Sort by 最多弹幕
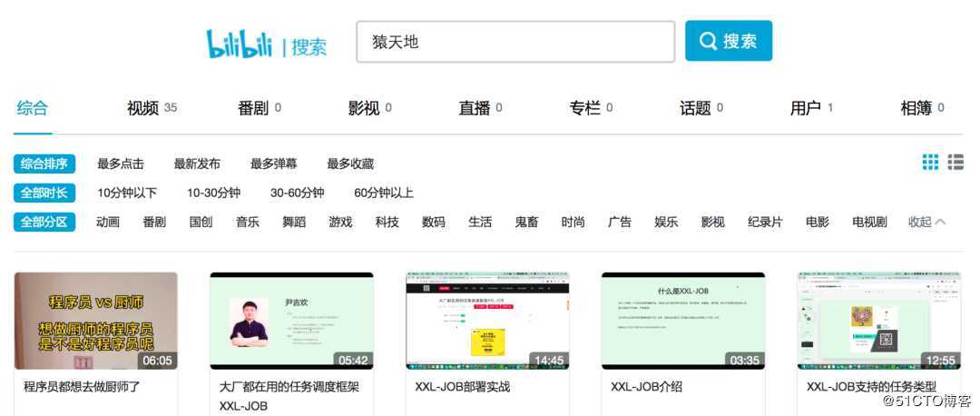The image size is (980, 416). coord(274,163)
